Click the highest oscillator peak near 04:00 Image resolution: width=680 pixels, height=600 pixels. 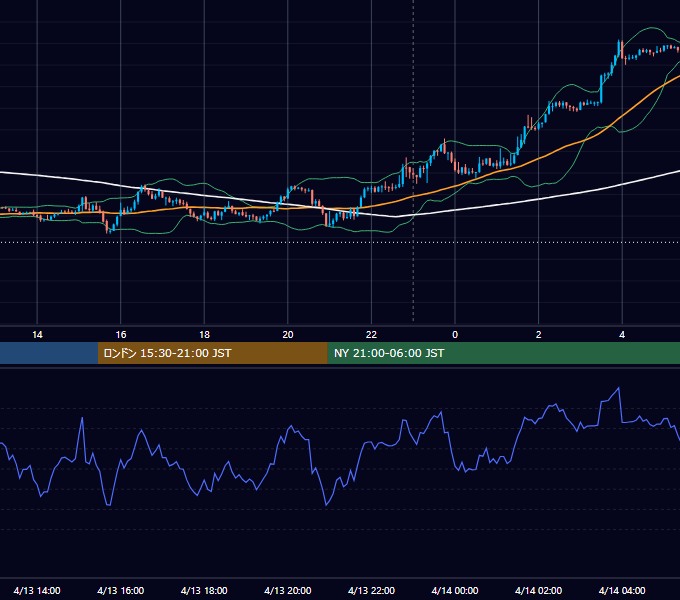pos(618,388)
